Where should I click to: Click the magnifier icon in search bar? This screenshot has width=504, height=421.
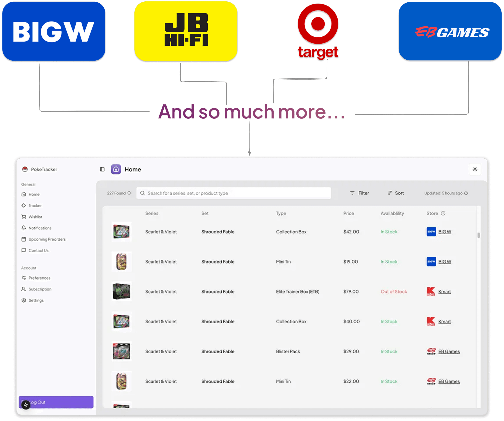point(143,193)
